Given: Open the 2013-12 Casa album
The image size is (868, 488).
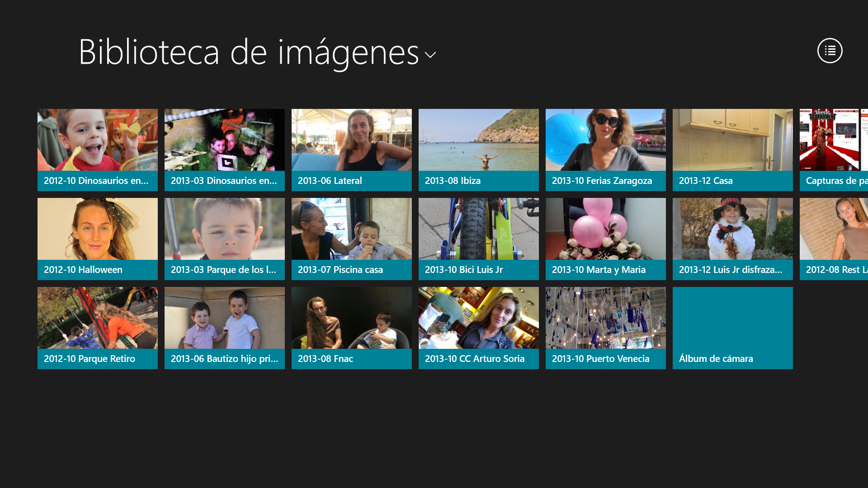Looking at the screenshot, I should click(733, 150).
